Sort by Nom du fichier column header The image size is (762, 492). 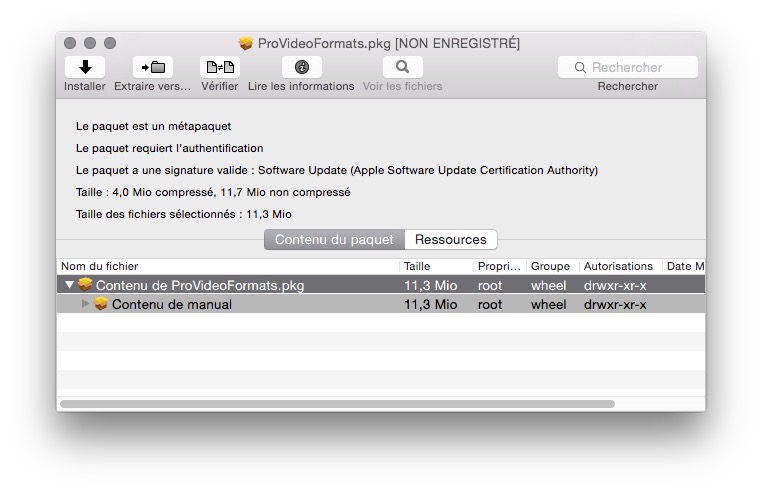(228, 266)
